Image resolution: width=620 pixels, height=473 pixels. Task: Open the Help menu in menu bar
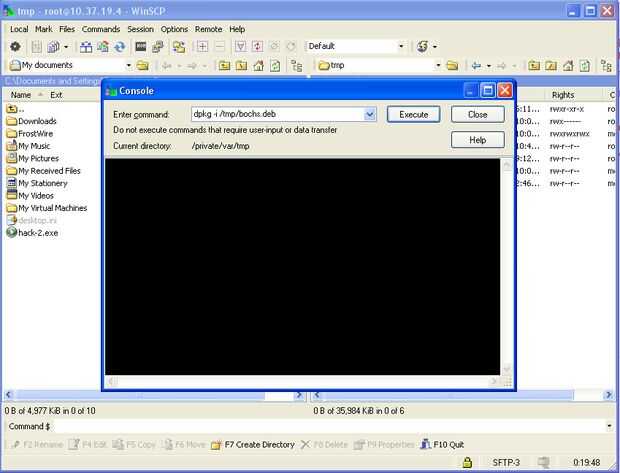237,29
